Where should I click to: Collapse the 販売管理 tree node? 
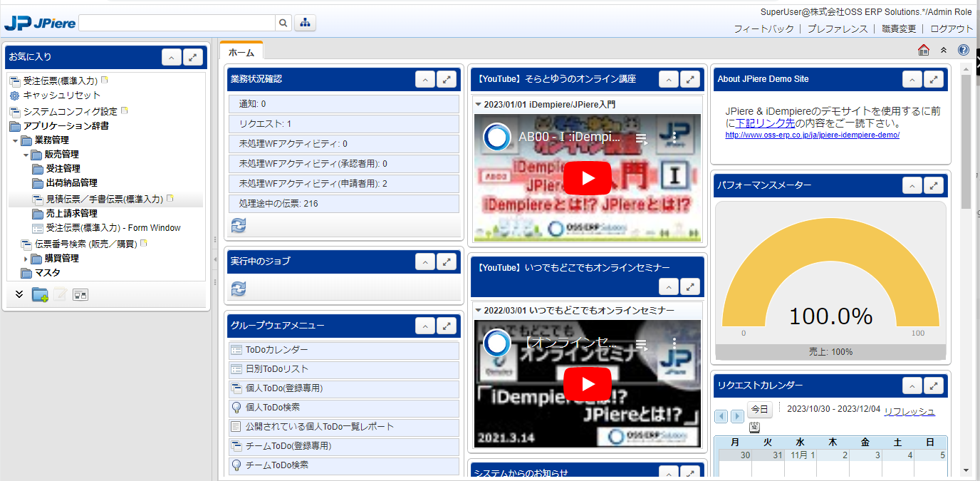point(26,155)
